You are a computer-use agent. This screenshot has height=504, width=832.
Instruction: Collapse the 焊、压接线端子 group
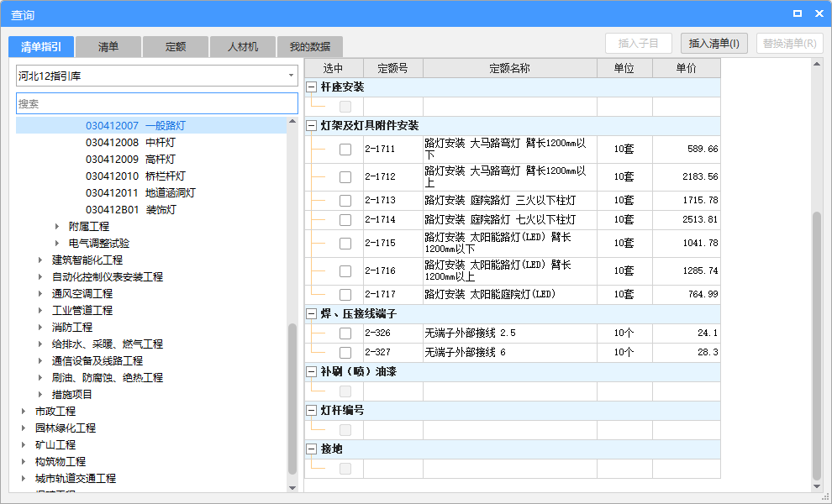(x=312, y=314)
